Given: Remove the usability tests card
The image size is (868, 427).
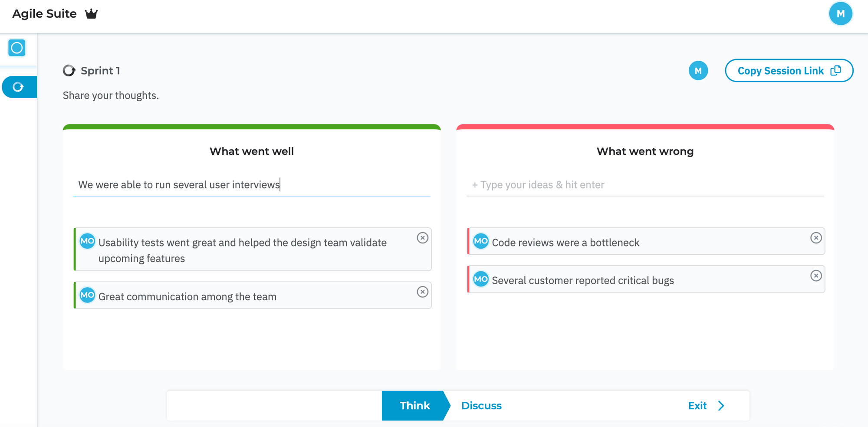Looking at the screenshot, I should [422, 238].
